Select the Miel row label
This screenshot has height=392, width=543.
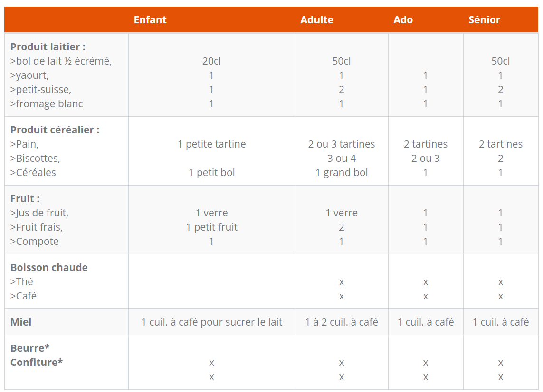tap(21, 322)
